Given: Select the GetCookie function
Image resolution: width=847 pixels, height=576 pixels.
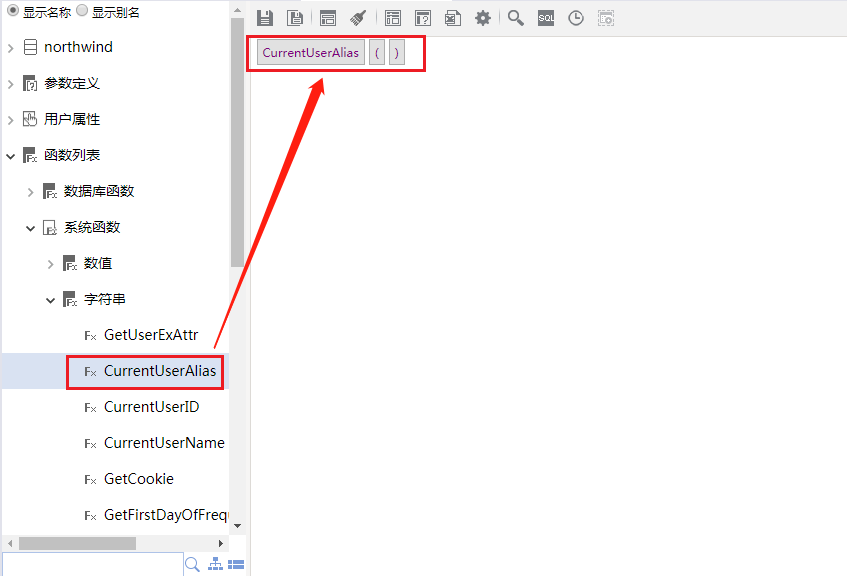Looking at the screenshot, I should (x=139, y=479).
